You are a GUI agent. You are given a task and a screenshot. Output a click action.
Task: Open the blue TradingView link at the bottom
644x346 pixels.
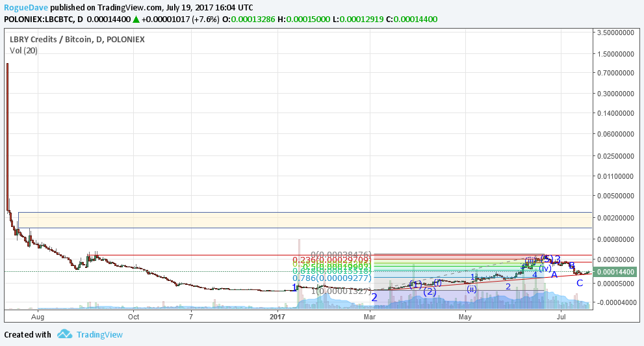(99, 334)
